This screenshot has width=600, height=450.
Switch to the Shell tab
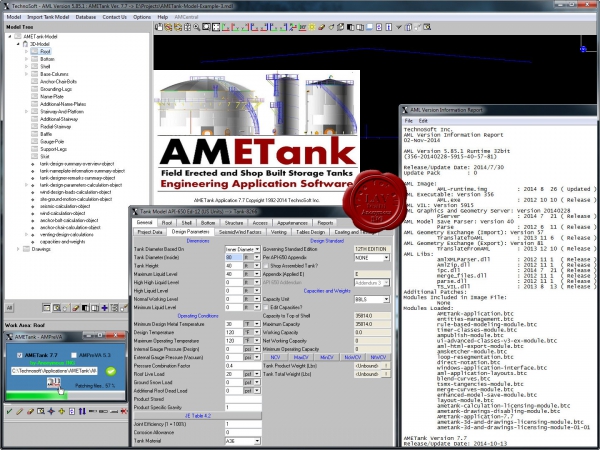tap(186, 223)
